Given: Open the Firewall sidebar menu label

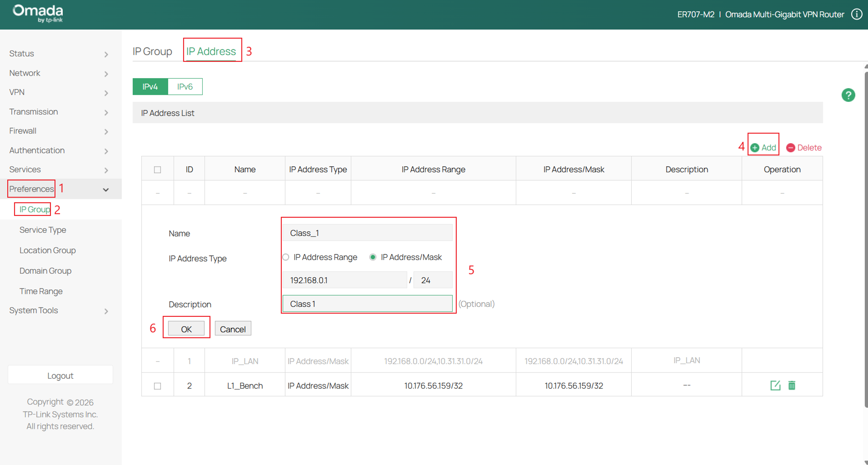Looking at the screenshot, I should [x=23, y=131].
